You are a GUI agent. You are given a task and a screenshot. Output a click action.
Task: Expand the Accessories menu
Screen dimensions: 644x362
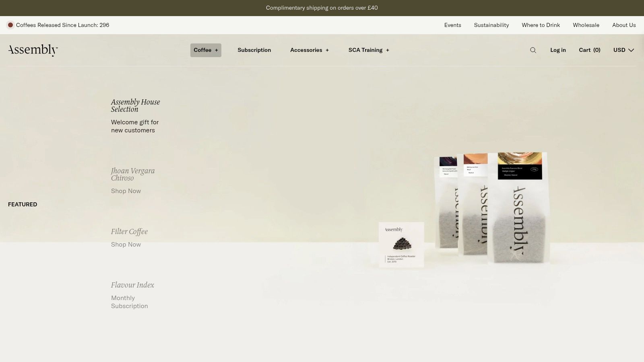tap(310, 50)
